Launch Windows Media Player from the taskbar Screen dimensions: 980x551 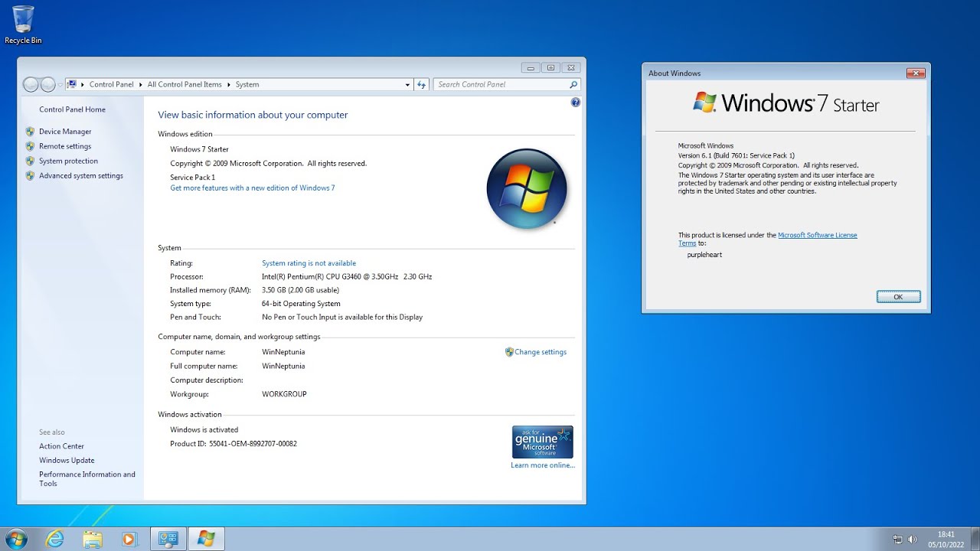pyautogui.click(x=130, y=539)
